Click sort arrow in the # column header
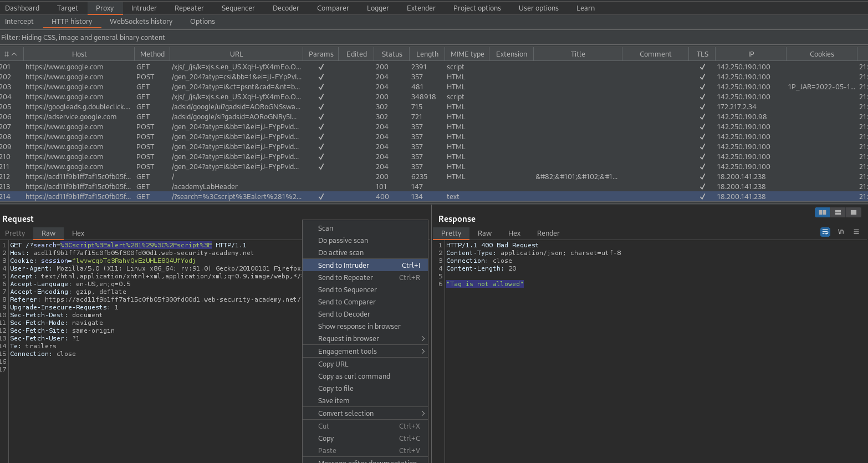868x463 pixels. coord(14,54)
